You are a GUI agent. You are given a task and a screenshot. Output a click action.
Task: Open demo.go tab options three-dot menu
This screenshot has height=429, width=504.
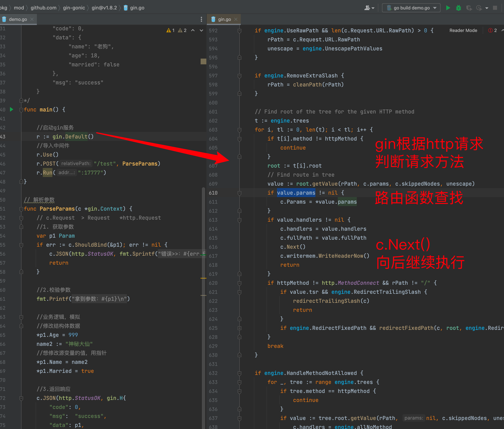point(201,19)
